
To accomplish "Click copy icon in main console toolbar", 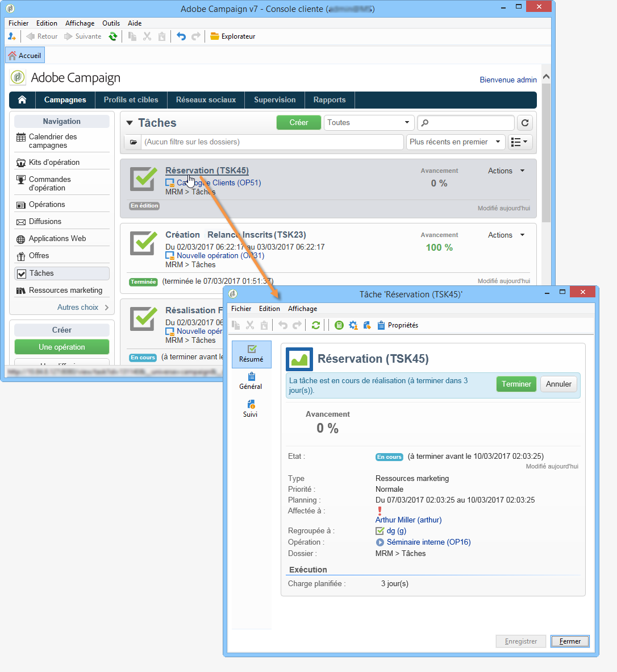I will (x=133, y=36).
